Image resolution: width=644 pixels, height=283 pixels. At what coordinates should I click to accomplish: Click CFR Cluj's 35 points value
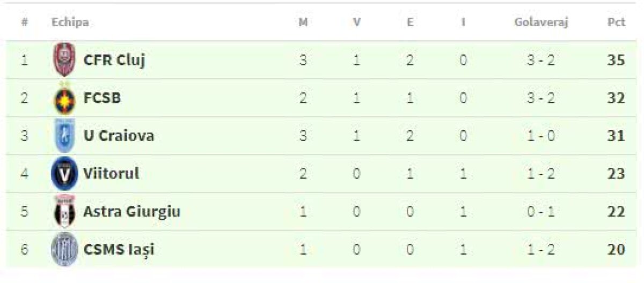coord(616,60)
